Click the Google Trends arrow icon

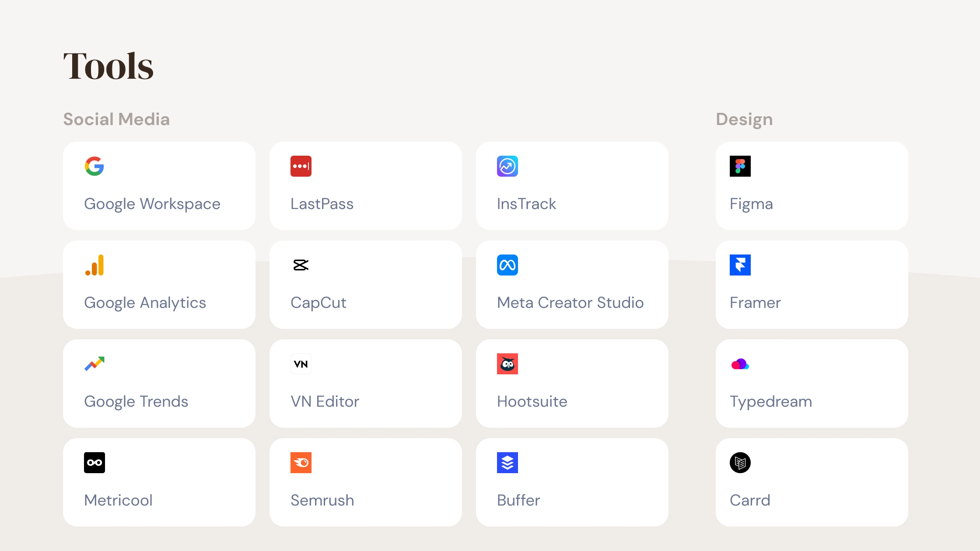[x=94, y=364]
